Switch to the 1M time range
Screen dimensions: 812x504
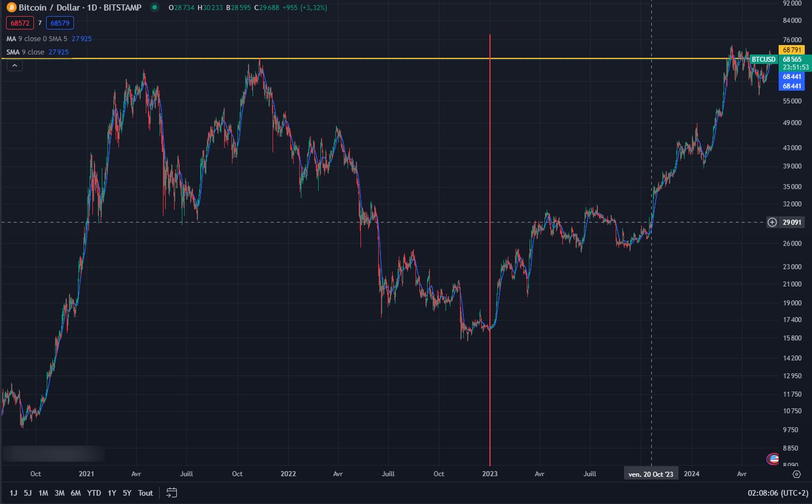pos(43,493)
